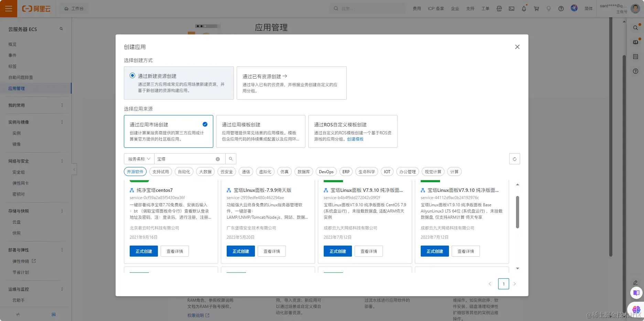Viewport: 644px width, 321px height.
Task: Click 正式创建 for 纯净宝塔centos7
Action: point(144,251)
